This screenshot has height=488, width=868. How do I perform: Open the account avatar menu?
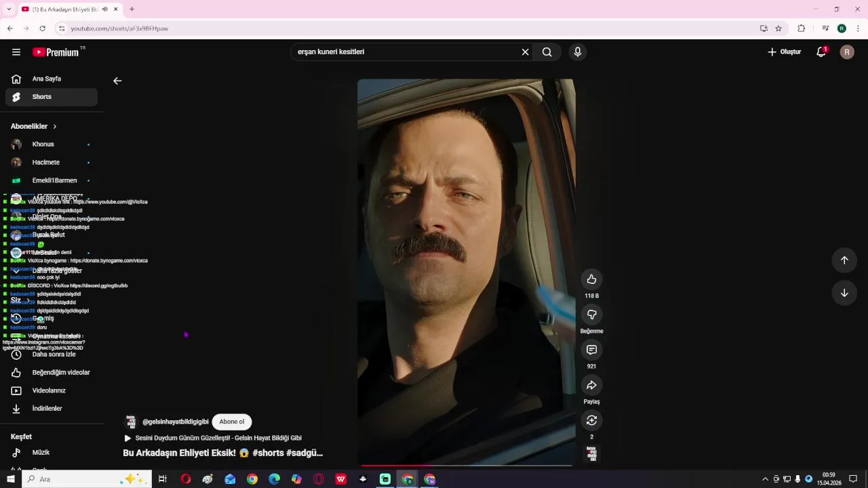pos(847,52)
